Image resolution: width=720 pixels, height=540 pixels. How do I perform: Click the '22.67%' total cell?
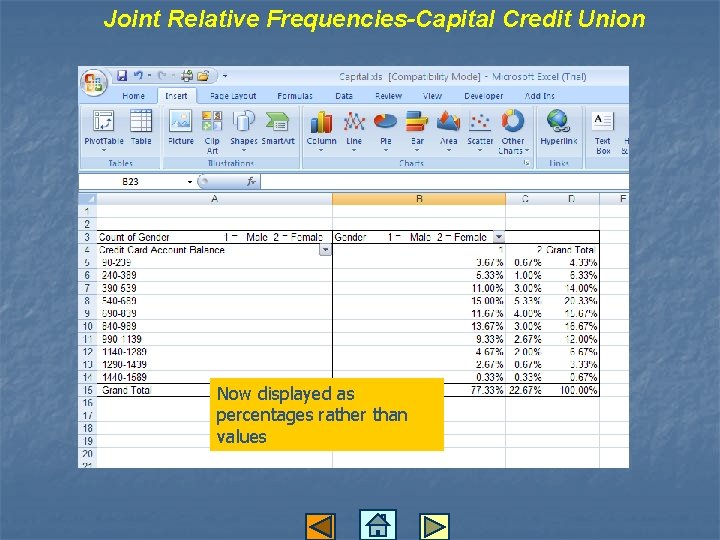tap(525, 390)
